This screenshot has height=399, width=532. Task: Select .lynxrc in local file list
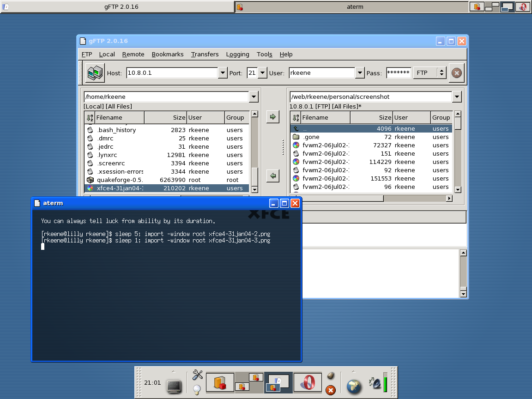pyautogui.click(x=167, y=155)
